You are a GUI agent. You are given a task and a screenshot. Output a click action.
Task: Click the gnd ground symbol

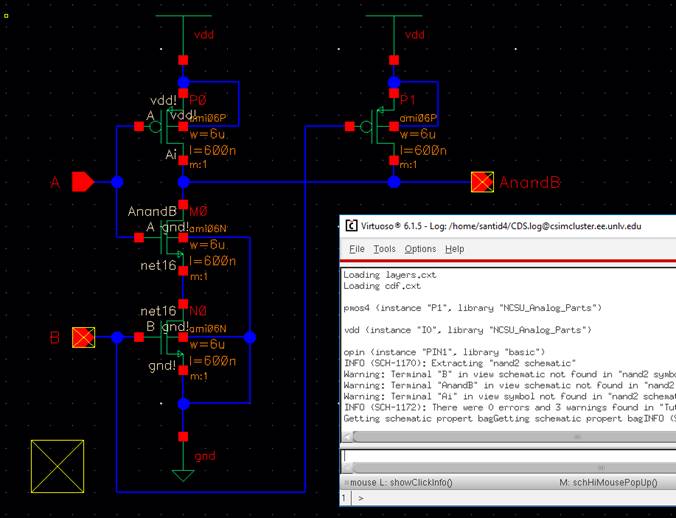tap(182, 473)
